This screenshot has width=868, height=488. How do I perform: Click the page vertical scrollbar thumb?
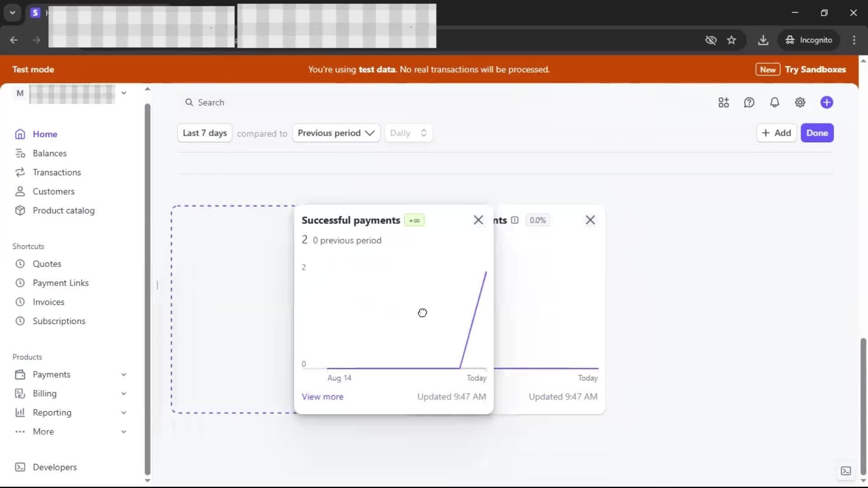coord(863,407)
